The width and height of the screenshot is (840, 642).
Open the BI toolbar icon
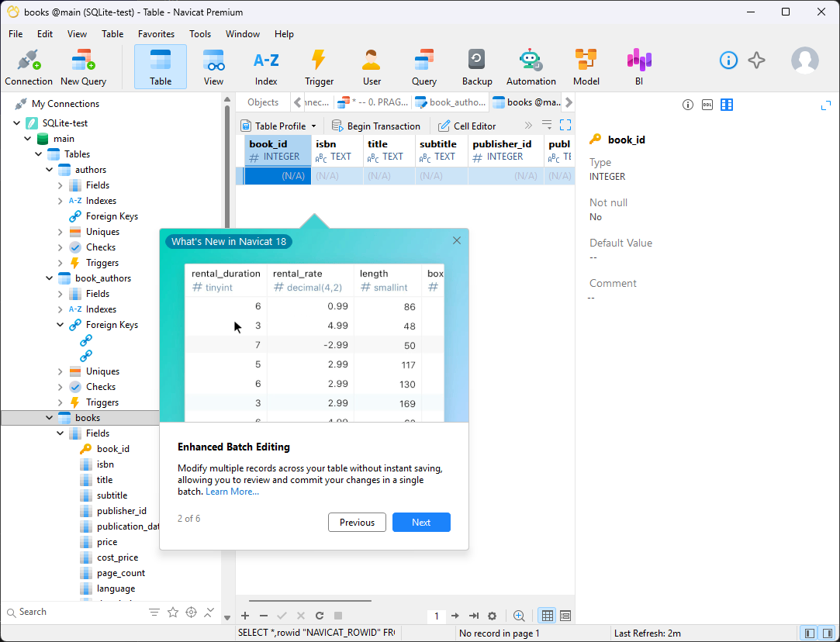click(638, 67)
